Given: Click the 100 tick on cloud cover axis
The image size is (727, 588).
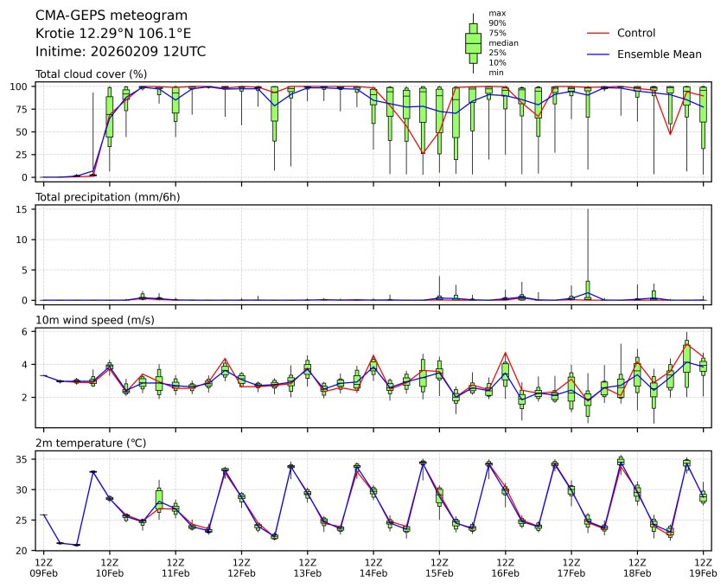Looking at the screenshot, I should click(x=22, y=86).
